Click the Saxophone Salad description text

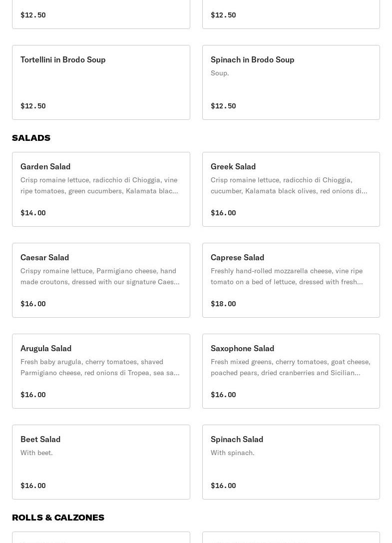point(290,367)
